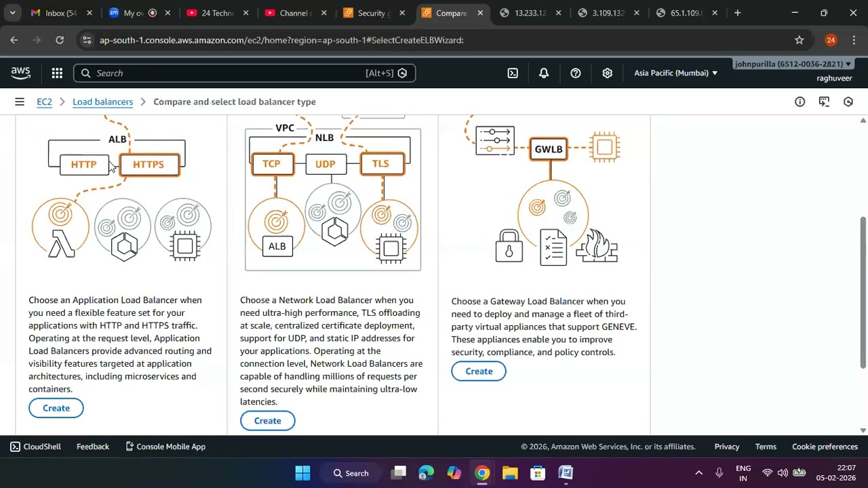This screenshot has height=488, width=868.
Task: Click the Task View taskbar icon
Action: (x=399, y=473)
